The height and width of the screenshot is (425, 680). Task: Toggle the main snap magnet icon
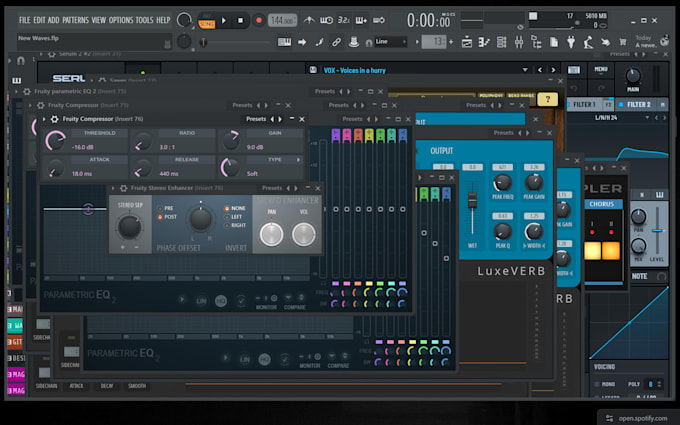[369, 42]
